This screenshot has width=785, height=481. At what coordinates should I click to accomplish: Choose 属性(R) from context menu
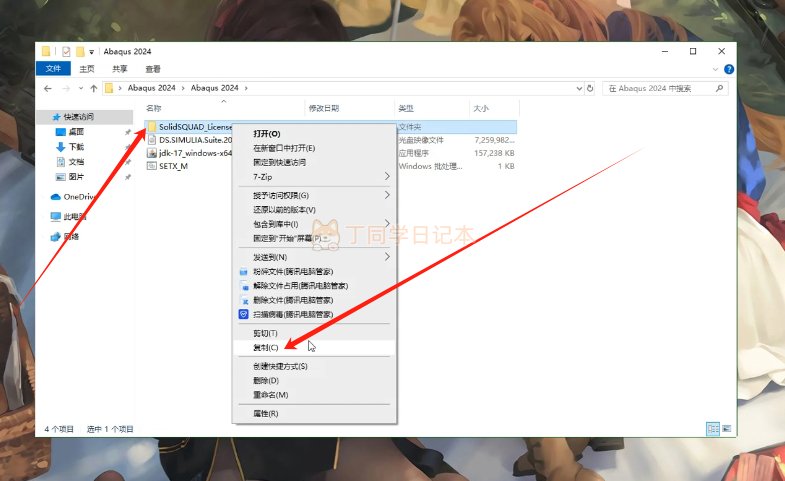coord(314,413)
